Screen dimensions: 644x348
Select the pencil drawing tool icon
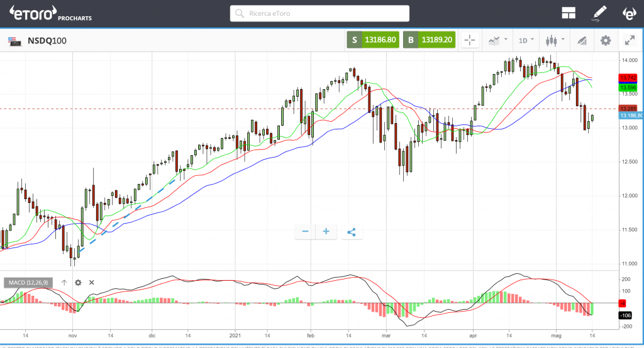point(599,14)
